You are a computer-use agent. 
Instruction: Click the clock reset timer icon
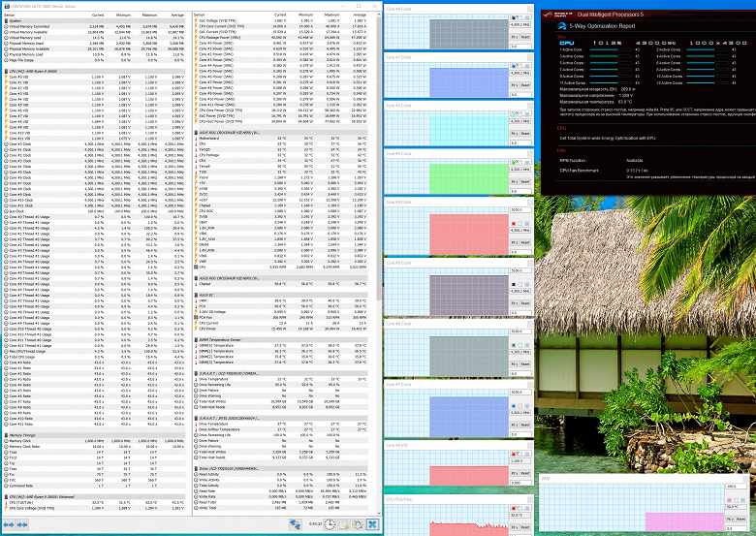click(x=330, y=524)
